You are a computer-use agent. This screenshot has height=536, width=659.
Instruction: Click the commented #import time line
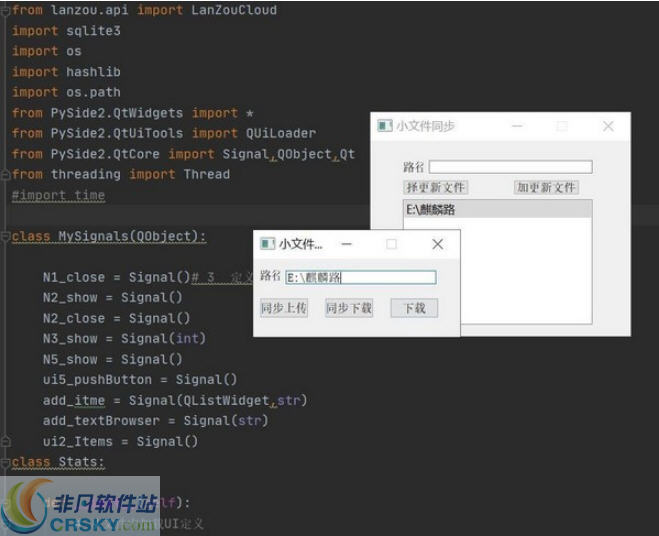[58, 195]
